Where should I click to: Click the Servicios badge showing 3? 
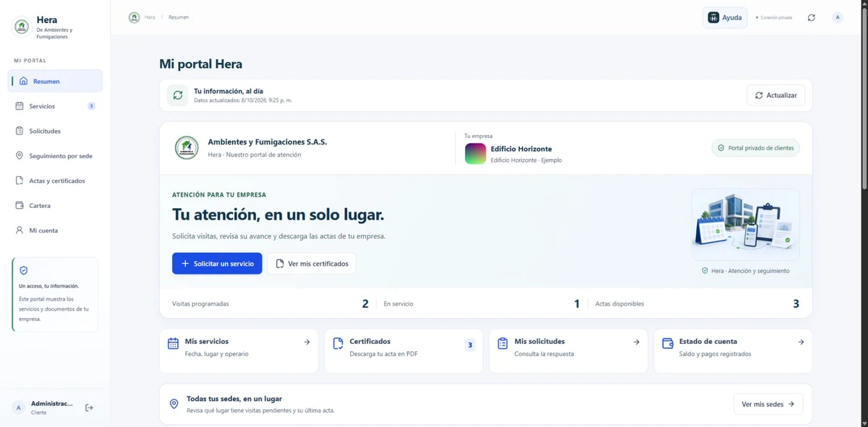91,106
